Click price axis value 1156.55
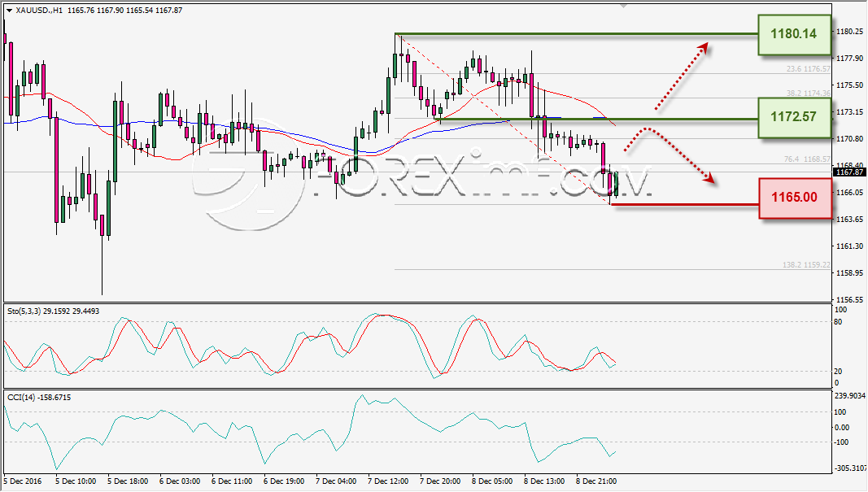868x492 pixels. point(850,299)
